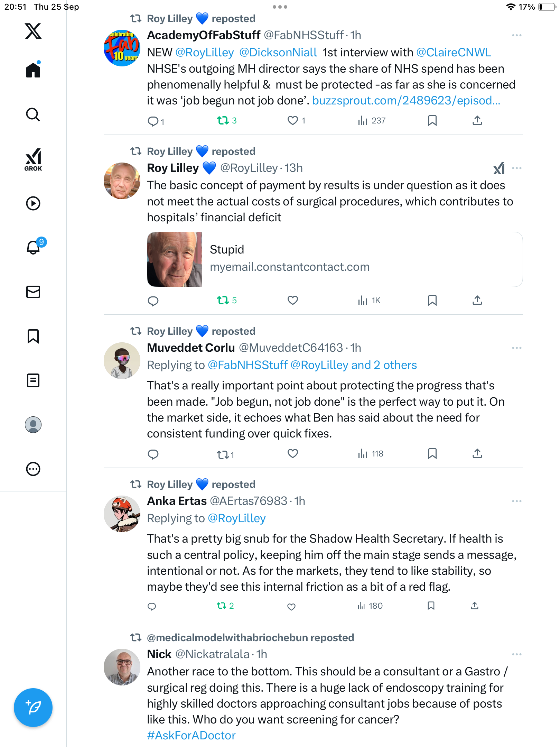Open the buzzsprout.com episode link
The height and width of the screenshot is (747, 560).
point(406,101)
